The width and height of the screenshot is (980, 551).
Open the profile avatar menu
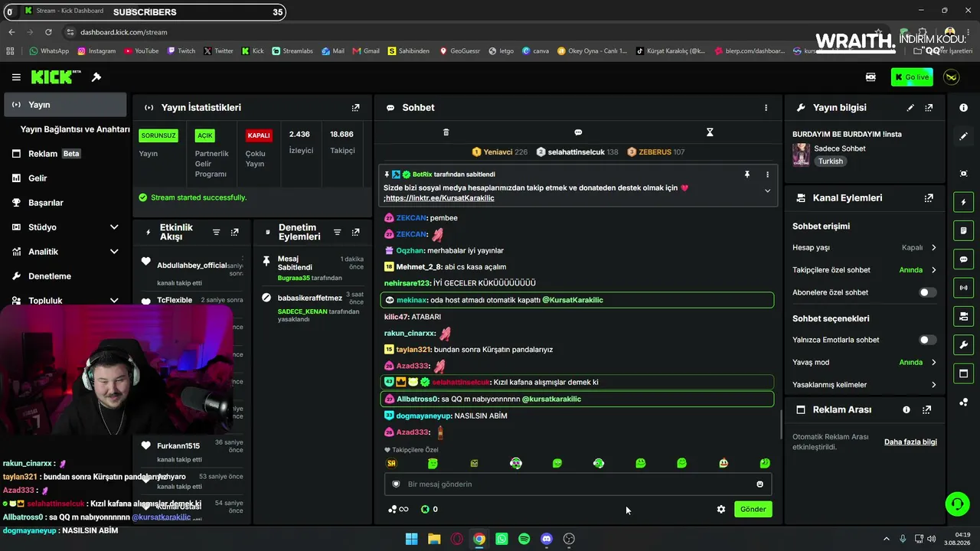tap(952, 77)
